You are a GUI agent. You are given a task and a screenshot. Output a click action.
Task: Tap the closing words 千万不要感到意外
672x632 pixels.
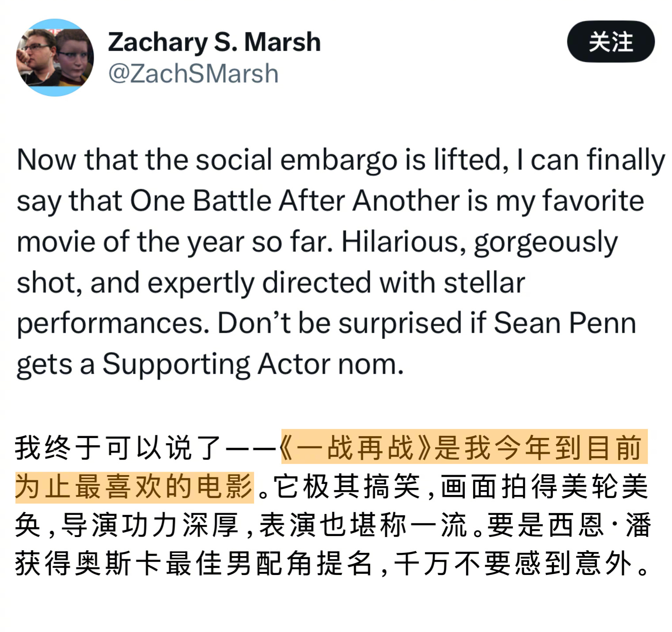514,563
